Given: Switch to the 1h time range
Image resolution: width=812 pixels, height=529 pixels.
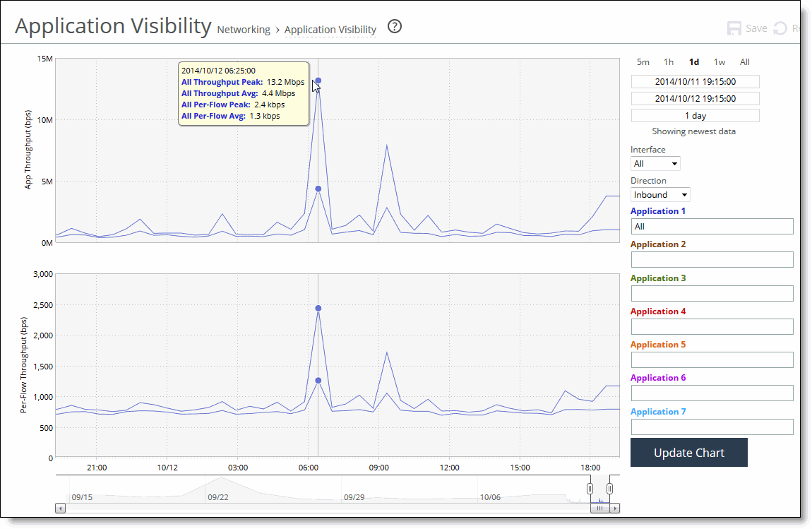Looking at the screenshot, I should pos(669,62).
